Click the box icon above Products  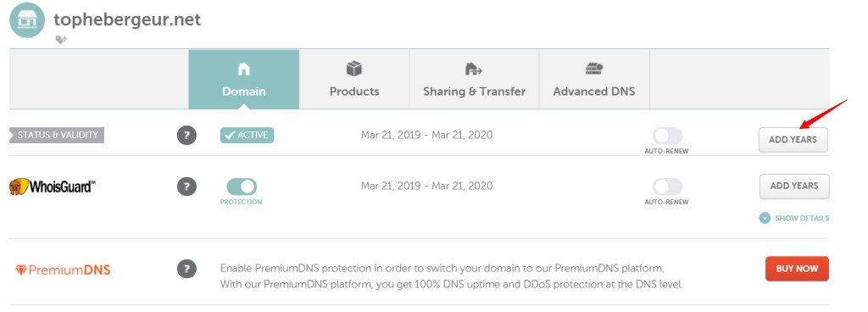354,69
